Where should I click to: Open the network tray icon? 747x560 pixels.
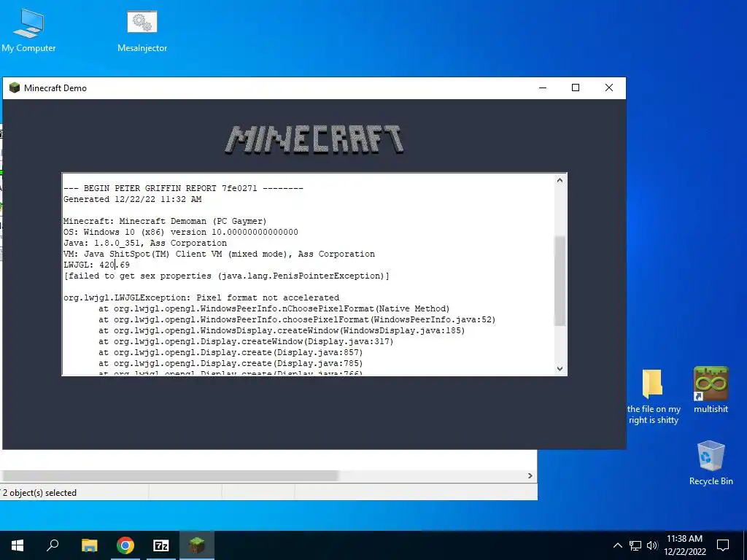(x=635, y=545)
